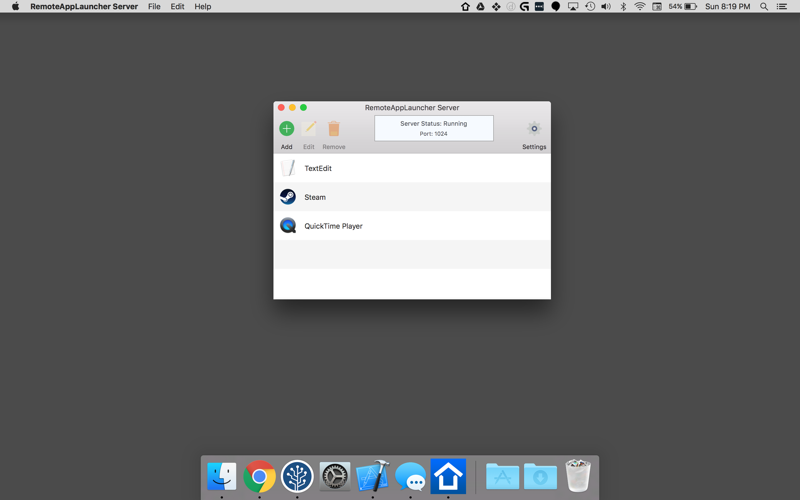Open Xcode from the dock

coord(372,476)
